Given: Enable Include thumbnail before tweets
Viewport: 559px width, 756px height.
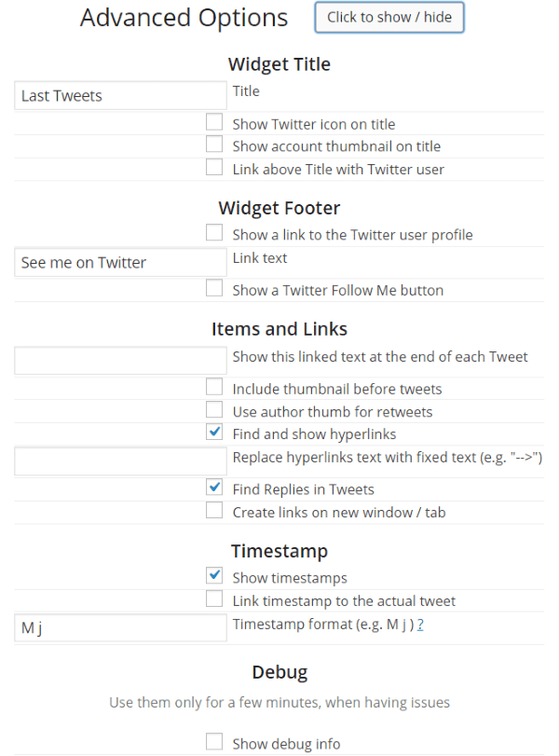Looking at the screenshot, I should point(213,388).
